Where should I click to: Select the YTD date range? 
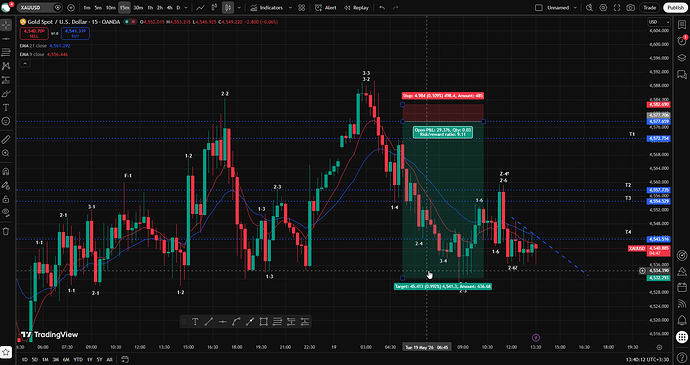[78, 360]
